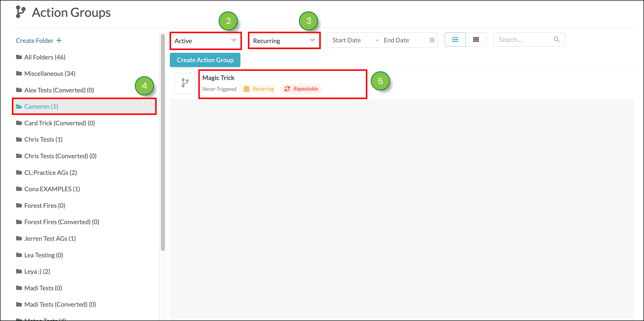Open the calendar date picker icon
Viewport: 644px width, 321px height.
pyautogui.click(x=432, y=40)
